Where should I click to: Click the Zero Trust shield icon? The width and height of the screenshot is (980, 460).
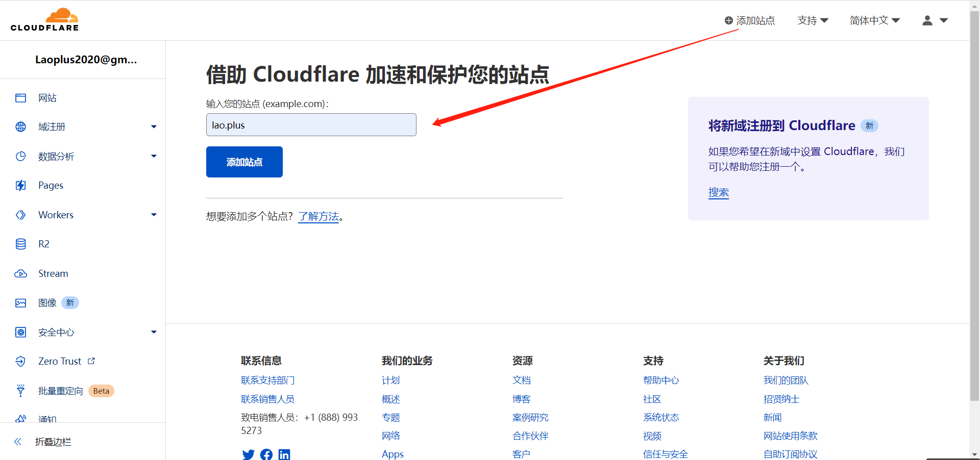(x=20, y=362)
